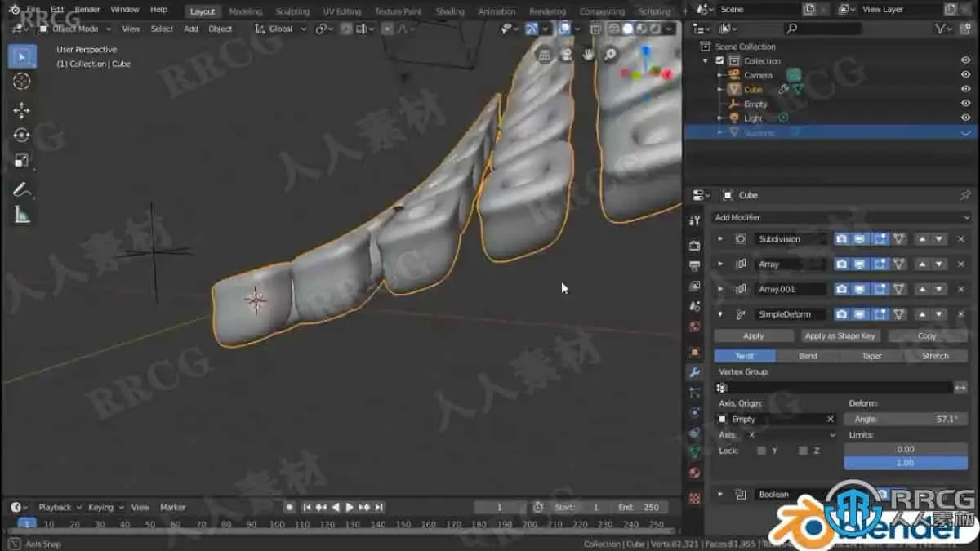Open the Playback dropdown in timeline
Screen dimensions: 980x551
[x=60, y=507]
